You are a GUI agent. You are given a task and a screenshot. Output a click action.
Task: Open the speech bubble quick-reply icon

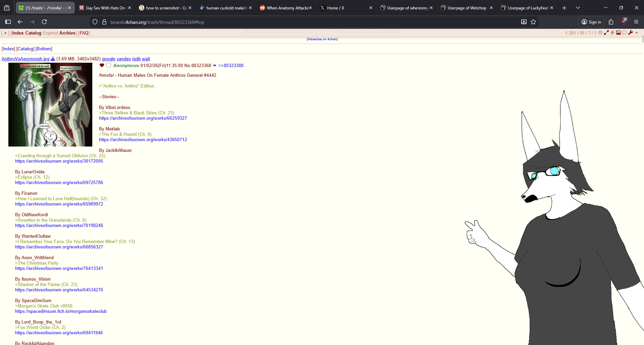pos(625,33)
